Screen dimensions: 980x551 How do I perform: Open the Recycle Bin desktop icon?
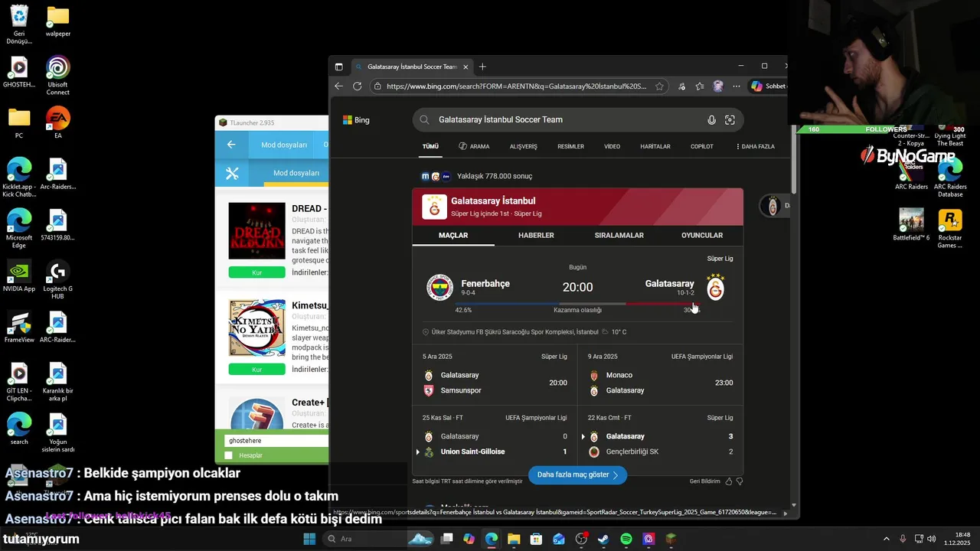pyautogui.click(x=19, y=24)
